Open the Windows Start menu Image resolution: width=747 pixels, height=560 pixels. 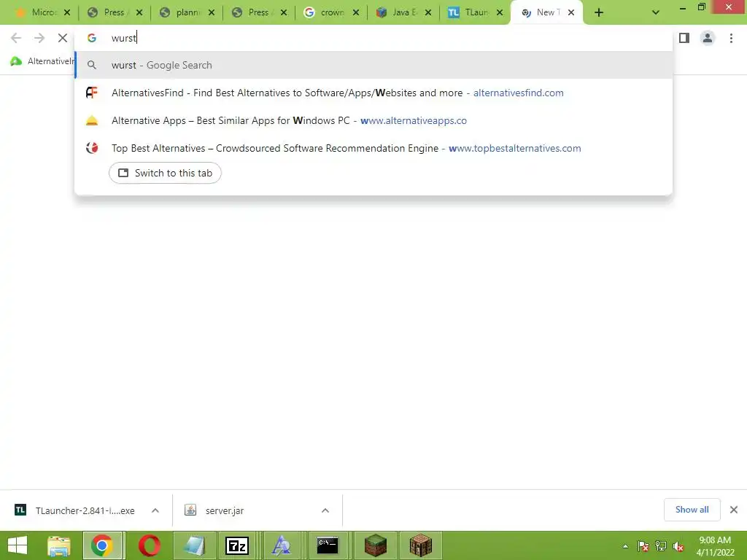click(18, 545)
